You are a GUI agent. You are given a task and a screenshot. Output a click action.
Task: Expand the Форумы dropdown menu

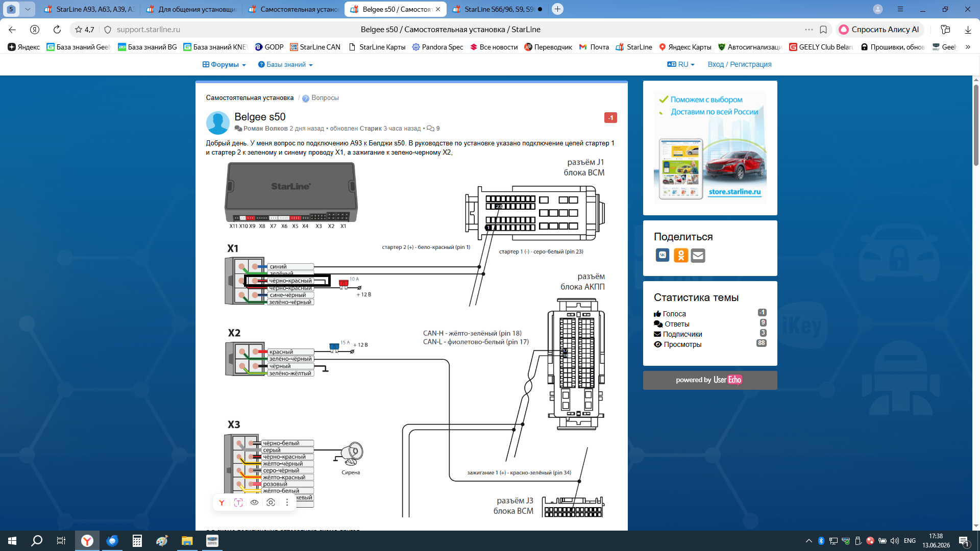point(224,65)
